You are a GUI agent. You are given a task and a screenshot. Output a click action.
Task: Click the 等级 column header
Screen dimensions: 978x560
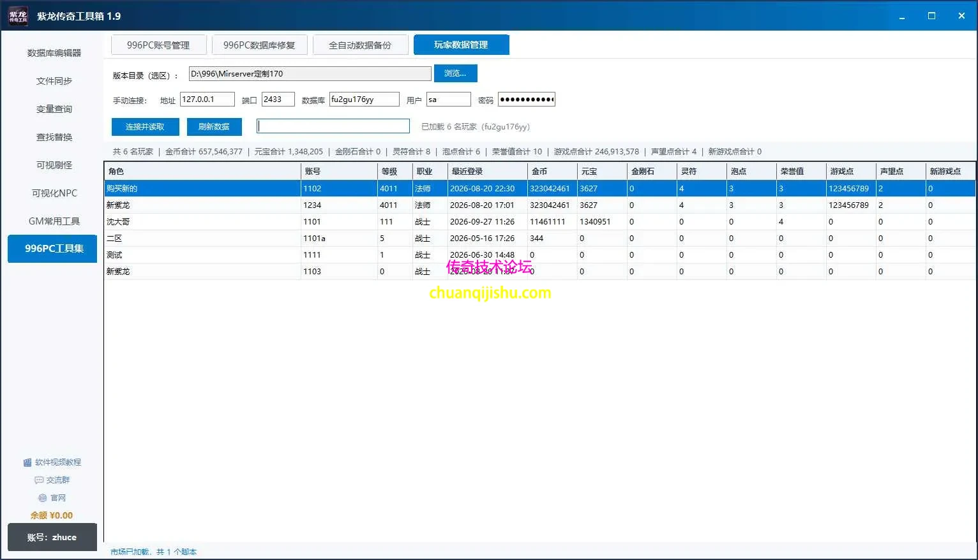point(394,172)
